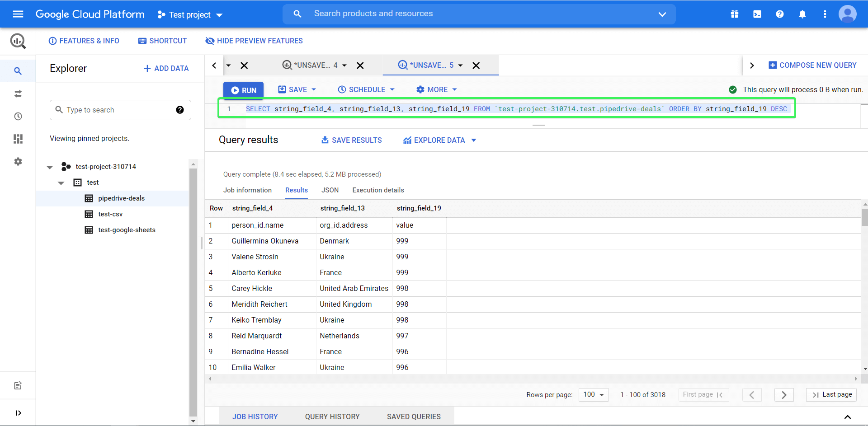Open the user account avatar
The image size is (868, 426).
pos(847,14)
